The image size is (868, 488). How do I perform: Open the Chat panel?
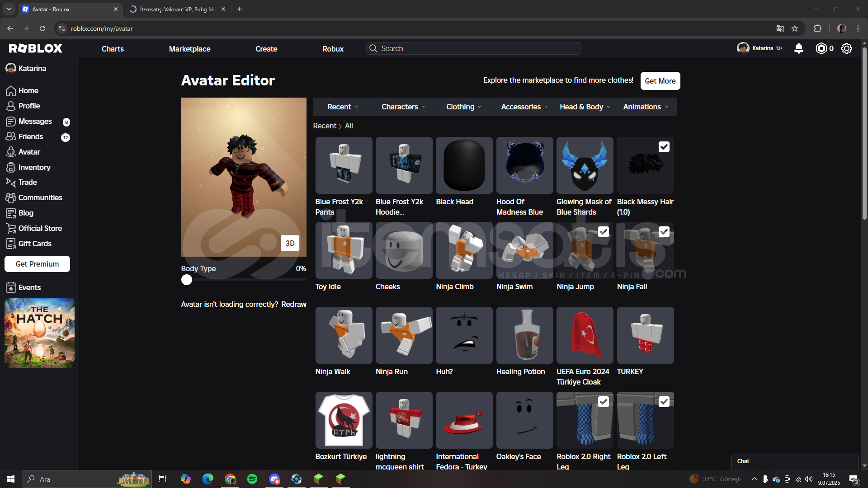pos(794,461)
